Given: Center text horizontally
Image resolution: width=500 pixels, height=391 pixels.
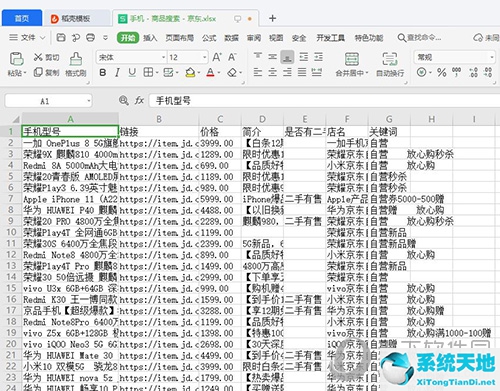Looking at the screenshot, I should pyautogui.click(x=272, y=72).
